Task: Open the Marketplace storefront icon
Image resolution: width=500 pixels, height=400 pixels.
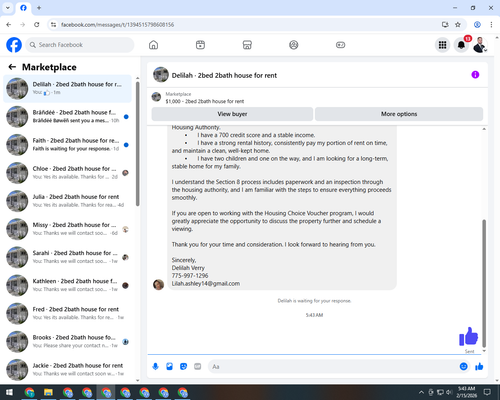Action: (247, 45)
